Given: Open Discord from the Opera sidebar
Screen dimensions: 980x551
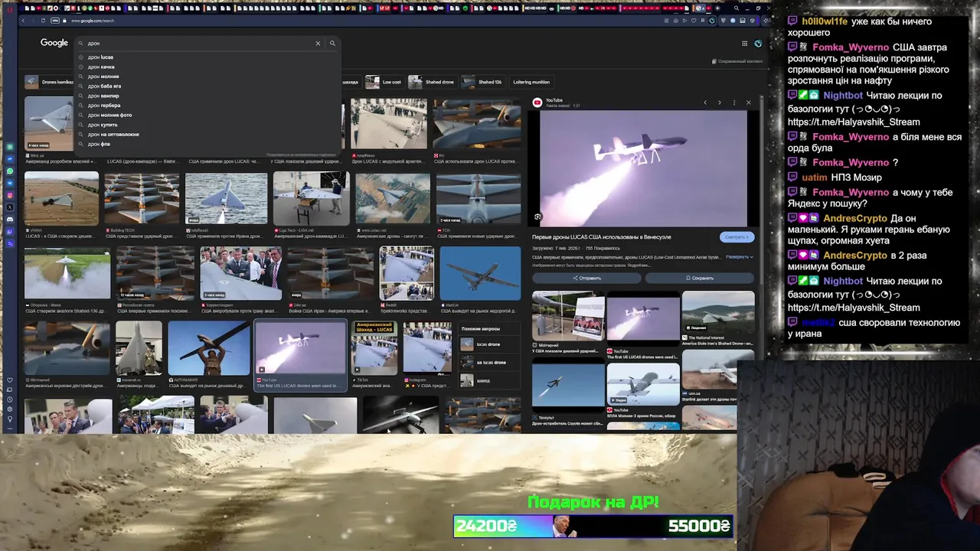Looking at the screenshot, I should 10,219.
